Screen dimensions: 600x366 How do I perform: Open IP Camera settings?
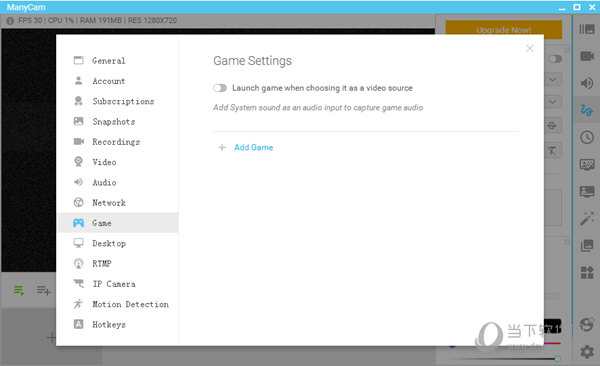(x=117, y=284)
